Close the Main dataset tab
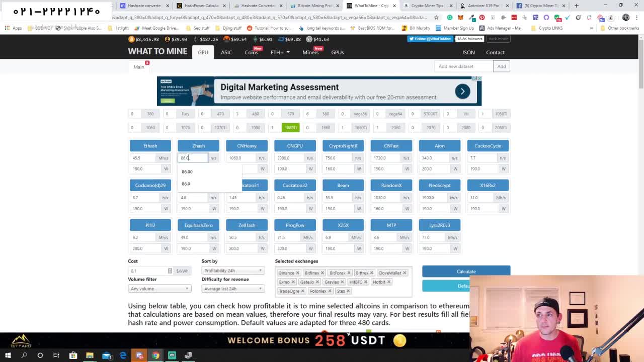Screen dimensions: 644x362 (147, 63)
